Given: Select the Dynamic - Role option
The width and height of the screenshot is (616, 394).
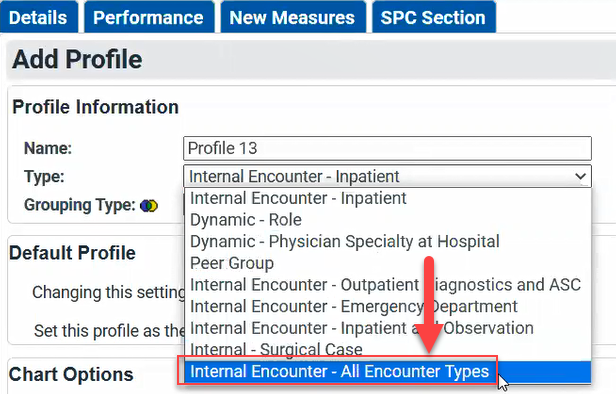Looking at the screenshot, I should (387, 220).
